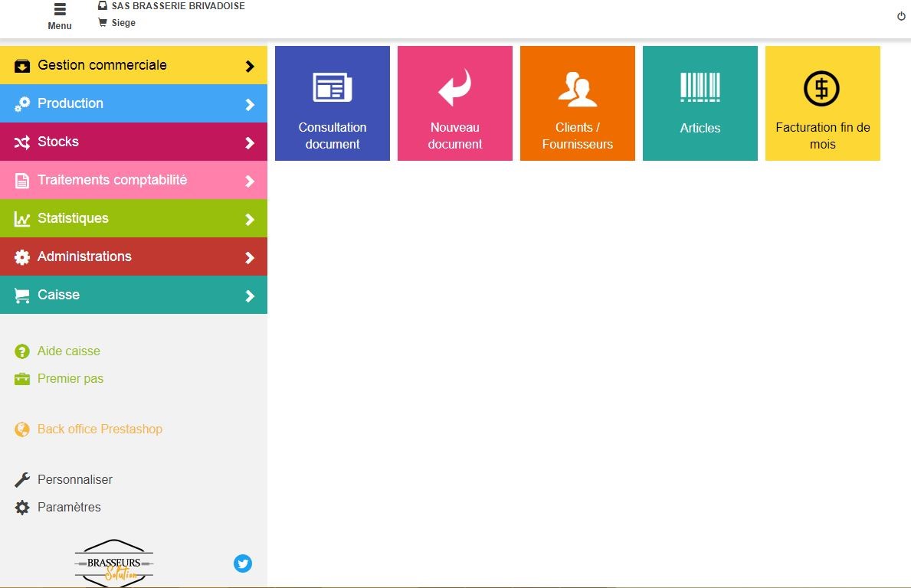
Task: Click the Gestion commerciale box icon
Action: pos(22,66)
